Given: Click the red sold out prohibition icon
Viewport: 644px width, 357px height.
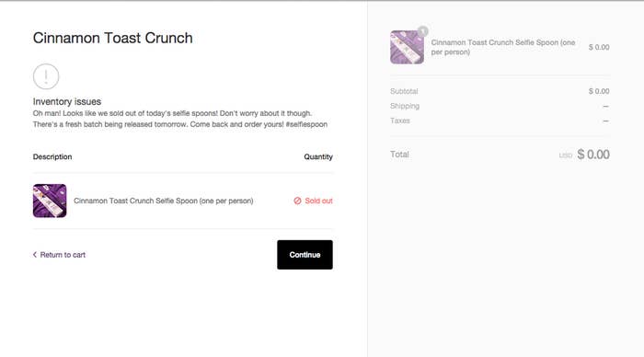Looking at the screenshot, I should click(x=297, y=201).
